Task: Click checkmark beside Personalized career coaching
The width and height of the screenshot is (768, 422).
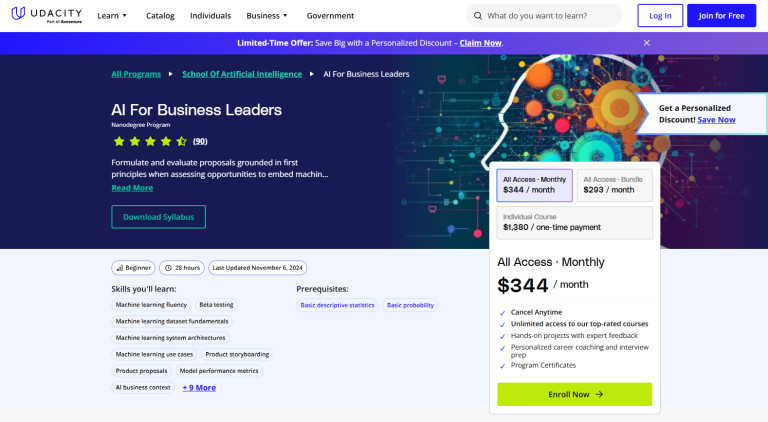Action: click(x=502, y=348)
